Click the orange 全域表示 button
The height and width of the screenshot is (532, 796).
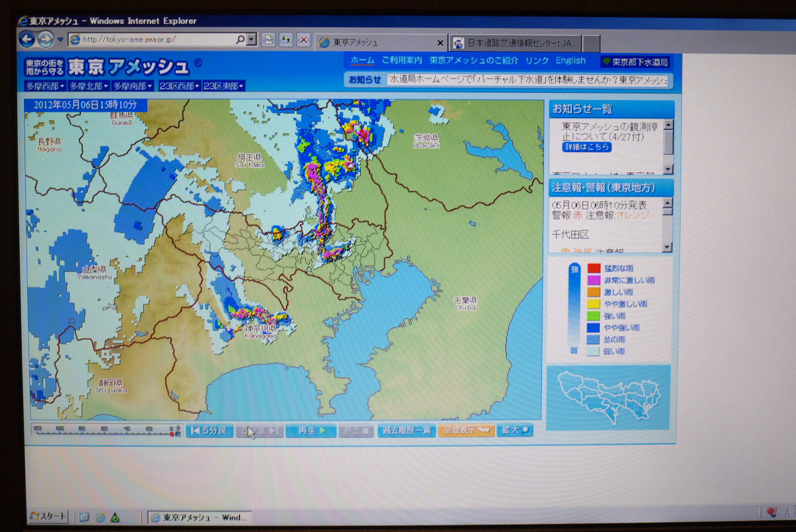(x=466, y=431)
